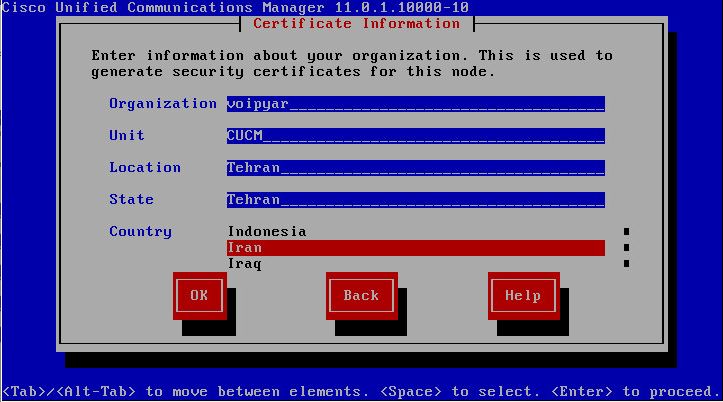Click the Location label

[145, 167]
